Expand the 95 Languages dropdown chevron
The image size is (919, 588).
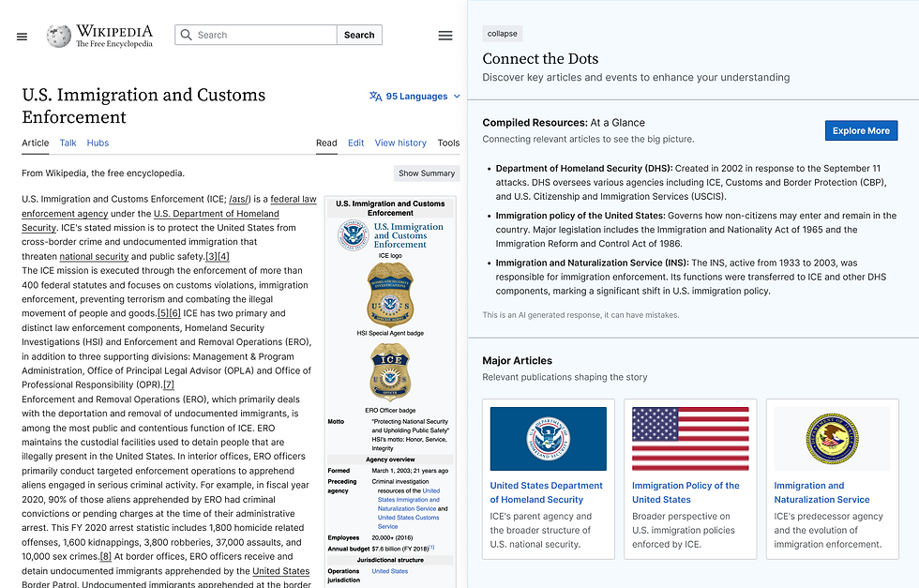point(457,97)
